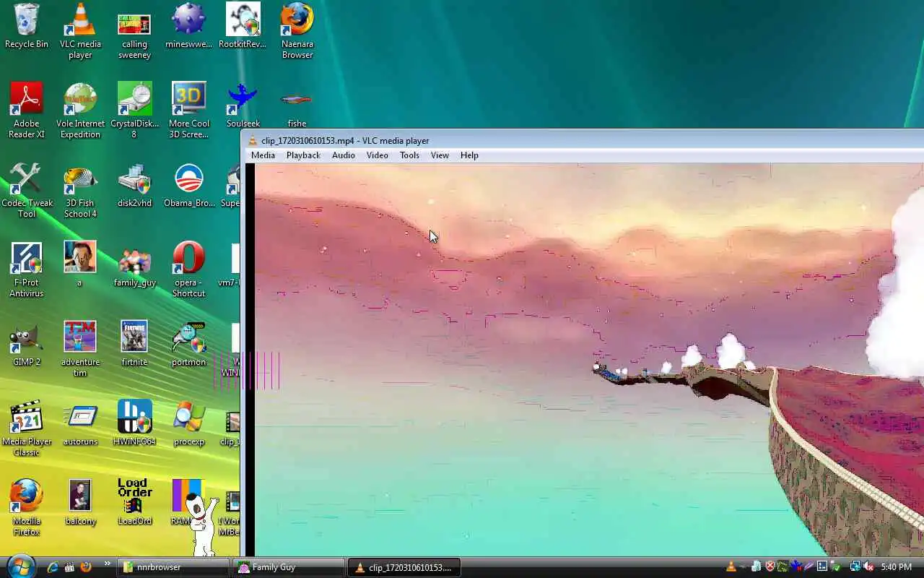Click the VLC window title bar

583,140
